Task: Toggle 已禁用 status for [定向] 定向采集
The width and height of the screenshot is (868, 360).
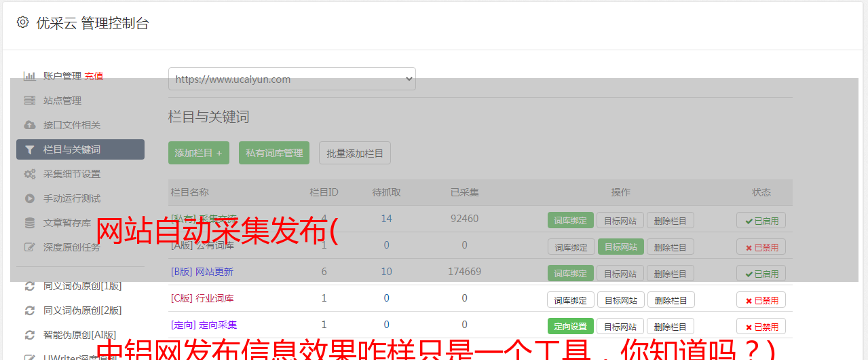Action: click(x=761, y=326)
